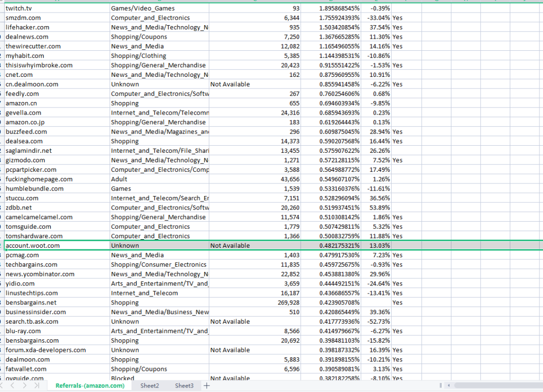This screenshot has height=392, width=543.
Task: Select the Games/Video_Games category cell
Action: (159, 9)
